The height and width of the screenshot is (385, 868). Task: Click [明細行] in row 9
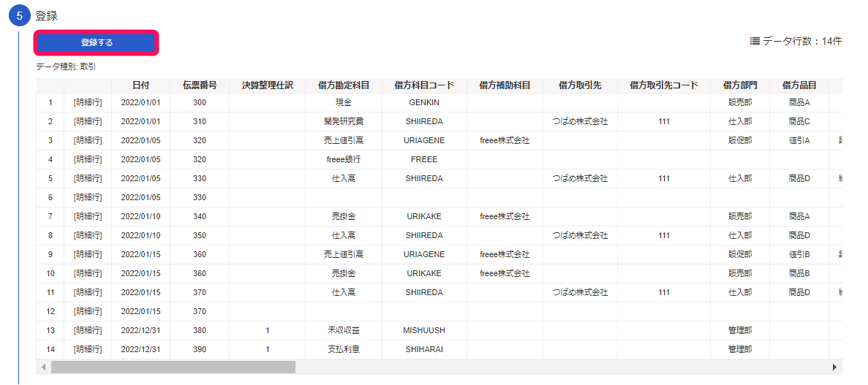tap(88, 254)
